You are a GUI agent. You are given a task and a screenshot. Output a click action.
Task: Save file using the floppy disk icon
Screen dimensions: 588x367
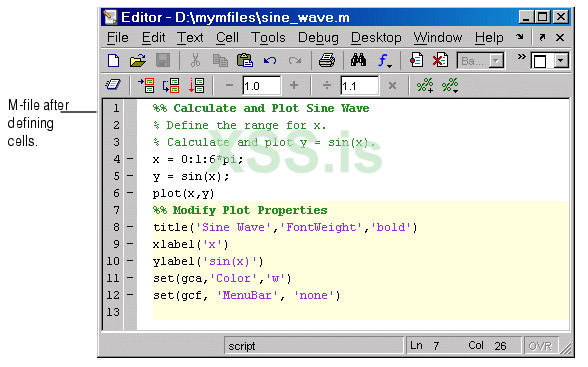coord(163,60)
